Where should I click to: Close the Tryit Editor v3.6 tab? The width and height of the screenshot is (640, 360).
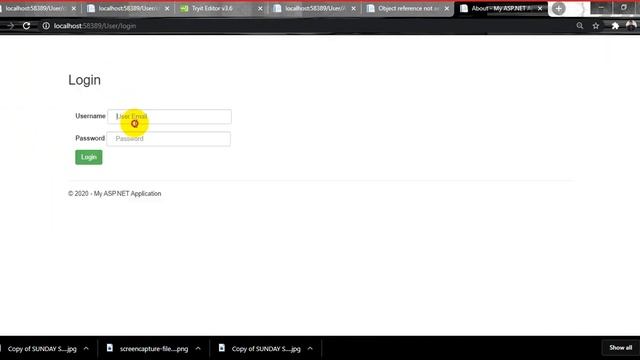tap(260, 9)
